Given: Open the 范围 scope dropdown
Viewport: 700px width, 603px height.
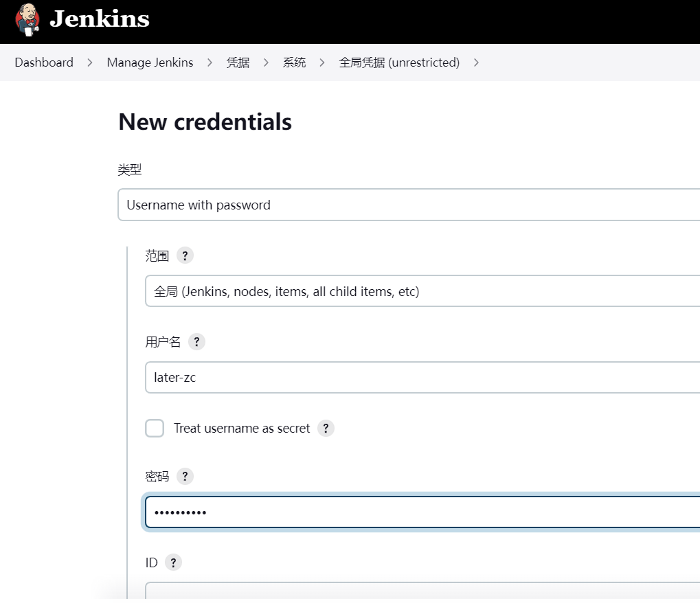Looking at the screenshot, I should click(x=422, y=291).
